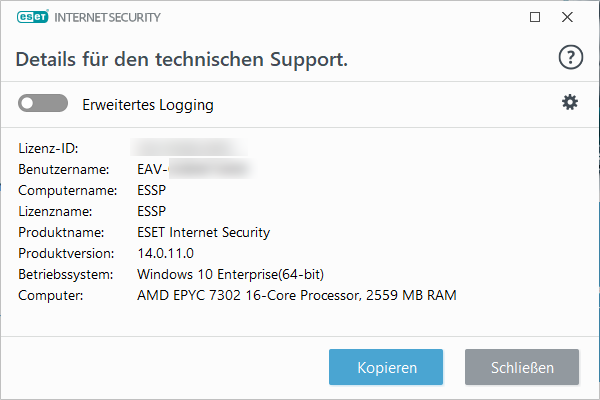
Task: Click the Windows 10 Enterprise(64-bit) text
Action: (x=230, y=274)
